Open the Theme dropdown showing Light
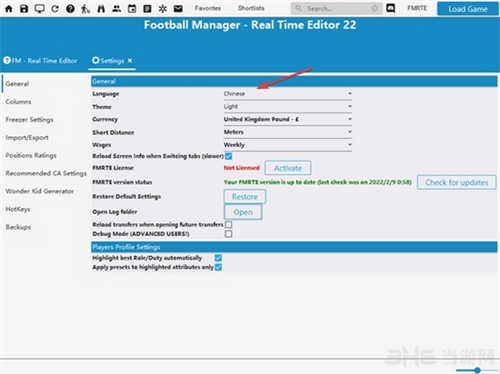This screenshot has height=374, width=500. tap(287, 106)
